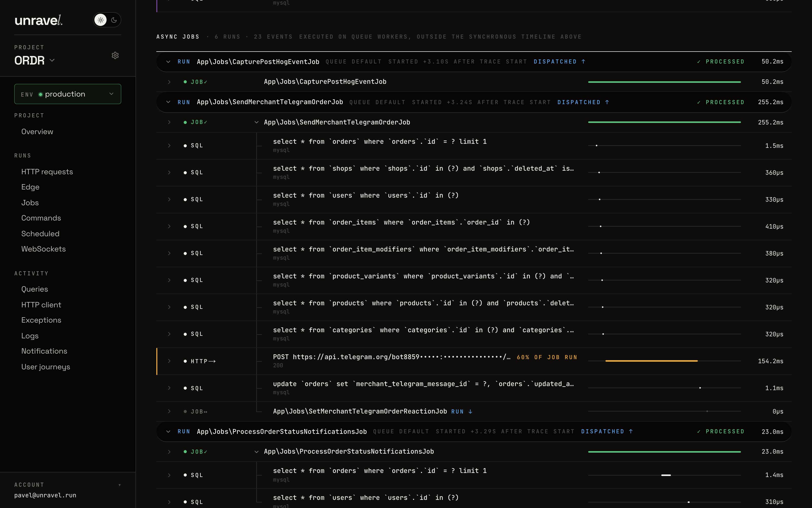Click the unravel logo
Screen dimensions: 812x508
[x=39, y=20]
